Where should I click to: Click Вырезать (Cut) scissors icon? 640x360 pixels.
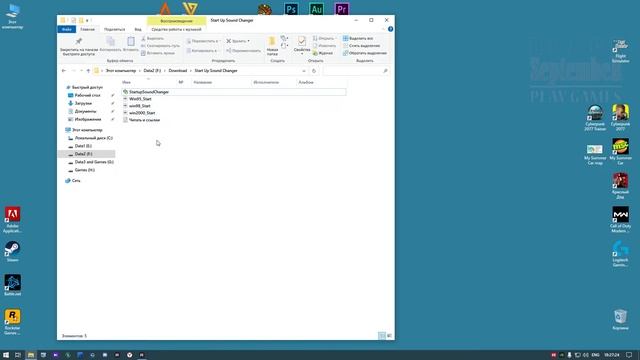152,38
